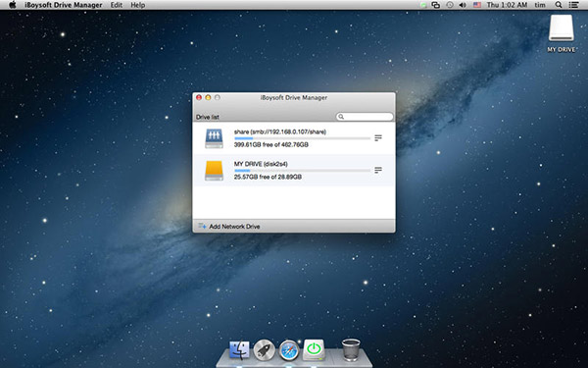The height and width of the screenshot is (368, 588).
Task: Click iBoysoft Drive Manager Dock icon
Action: coord(314,350)
